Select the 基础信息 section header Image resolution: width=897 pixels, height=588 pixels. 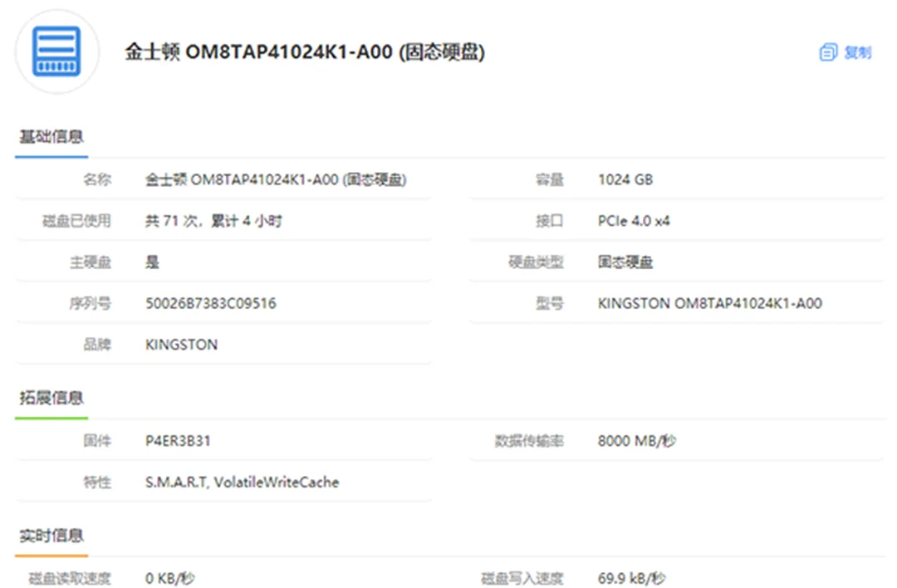coord(51,137)
